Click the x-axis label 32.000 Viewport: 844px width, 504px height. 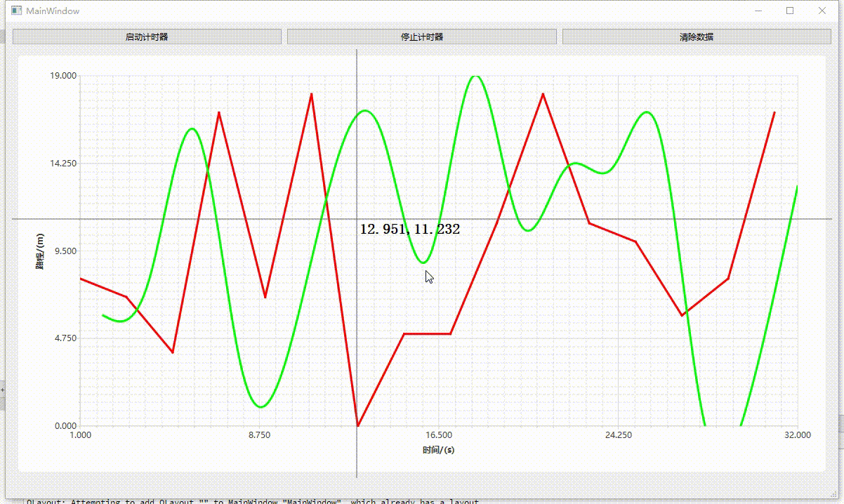pos(798,435)
